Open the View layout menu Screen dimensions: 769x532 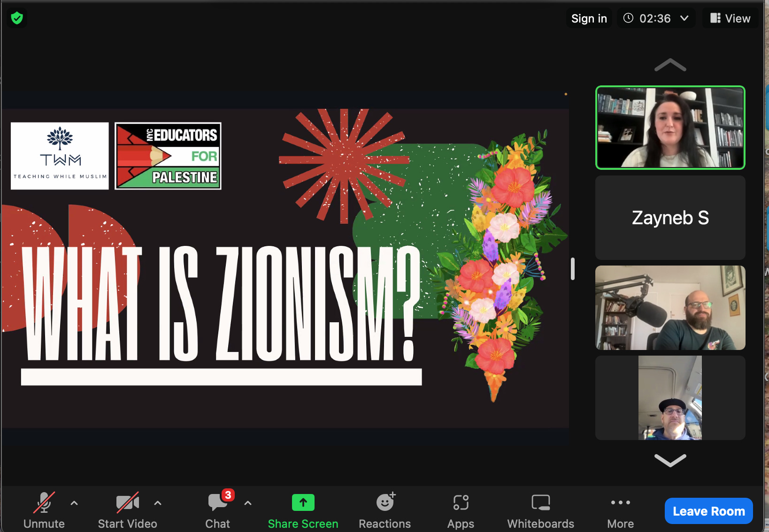point(731,18)
